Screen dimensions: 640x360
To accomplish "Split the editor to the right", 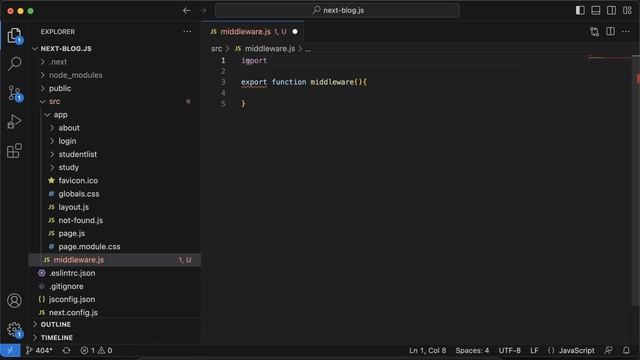I will (x=610, y=31).
